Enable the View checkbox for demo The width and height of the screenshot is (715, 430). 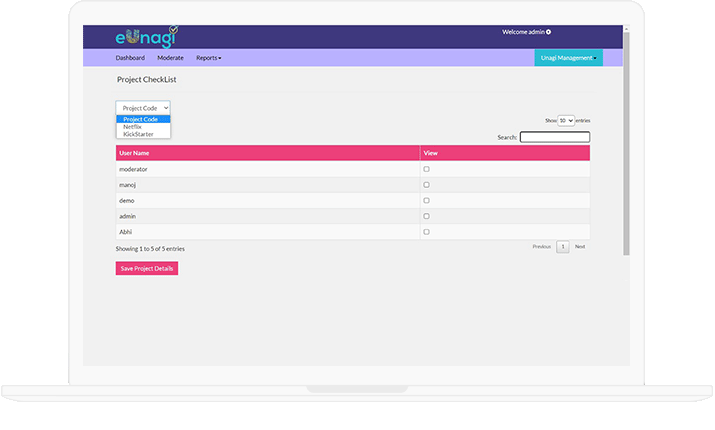(x=426, y=201)
